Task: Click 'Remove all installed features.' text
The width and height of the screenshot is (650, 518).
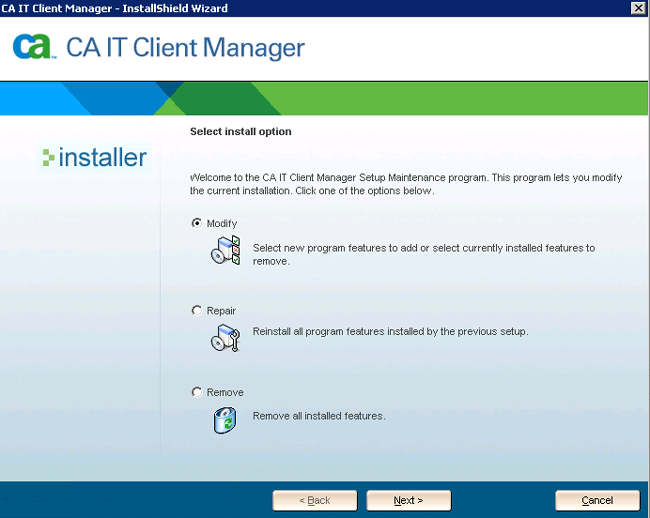Action: (319, 416)
